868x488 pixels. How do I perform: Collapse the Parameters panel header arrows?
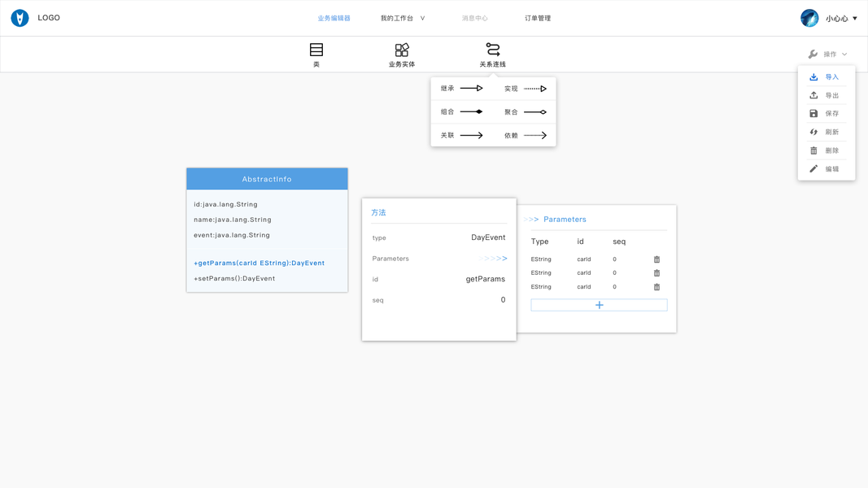click(531, 219)
